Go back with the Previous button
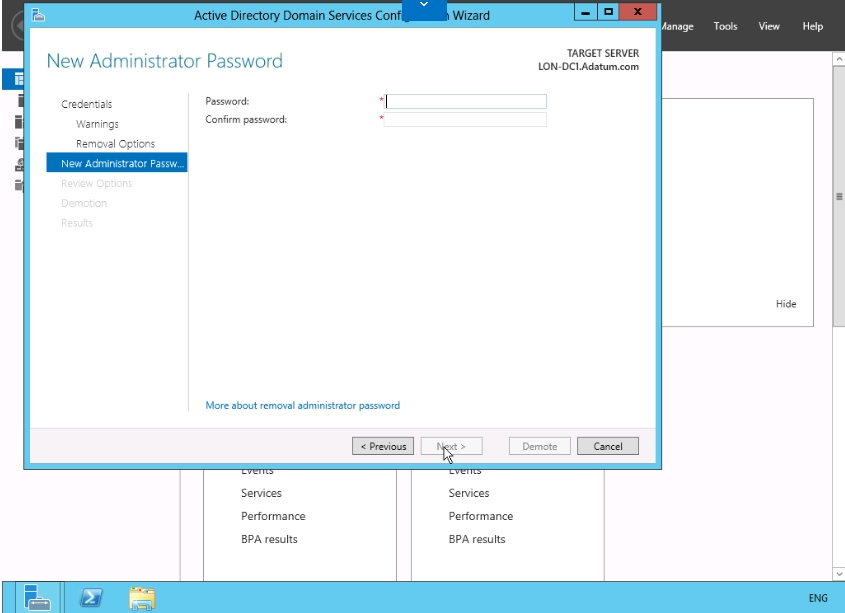 pos(383,446)
